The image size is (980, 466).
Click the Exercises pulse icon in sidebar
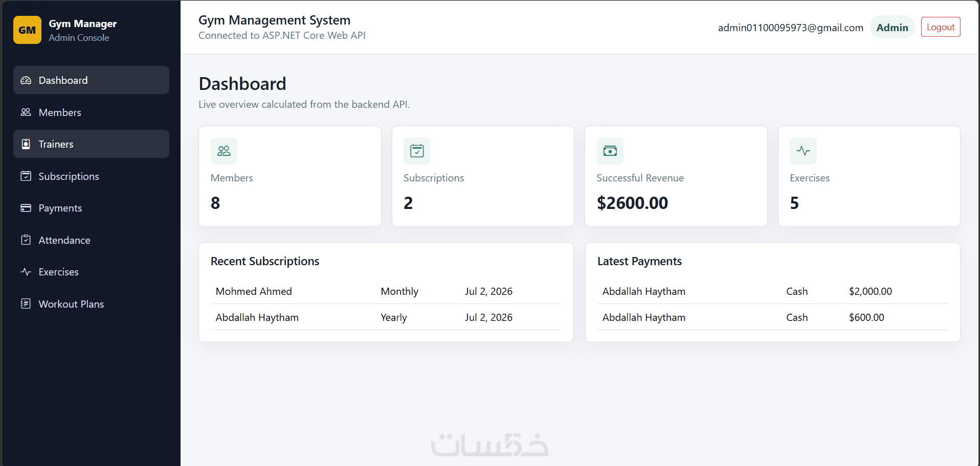(x=26, y=272)
